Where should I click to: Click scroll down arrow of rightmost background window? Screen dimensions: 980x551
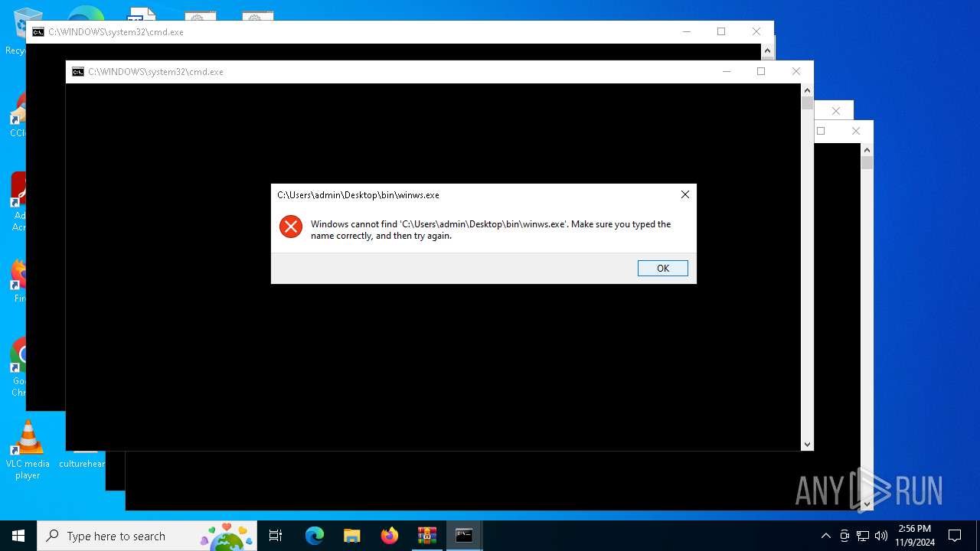point(867,504)
